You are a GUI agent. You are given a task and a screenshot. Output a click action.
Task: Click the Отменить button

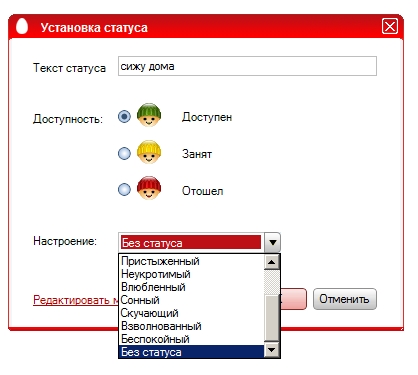click(345, 299)
